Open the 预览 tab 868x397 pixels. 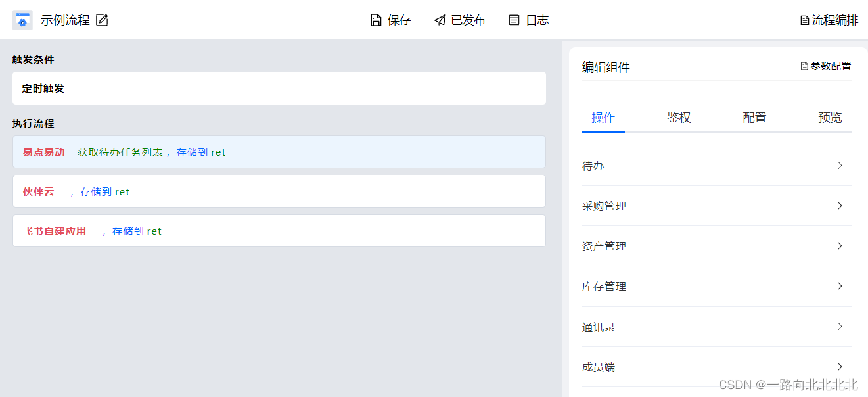(829, 117)
